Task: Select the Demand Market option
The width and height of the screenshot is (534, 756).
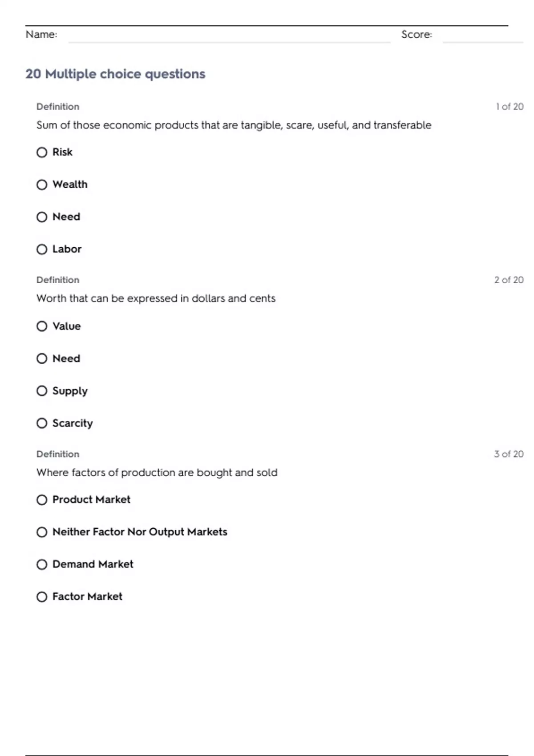Action: pos(42,565)
